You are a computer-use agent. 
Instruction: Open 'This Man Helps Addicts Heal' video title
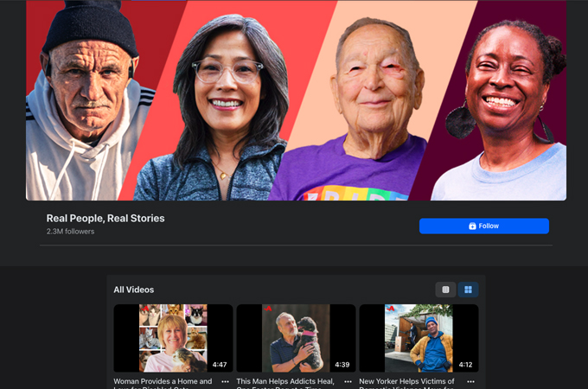tap(285, 381)
